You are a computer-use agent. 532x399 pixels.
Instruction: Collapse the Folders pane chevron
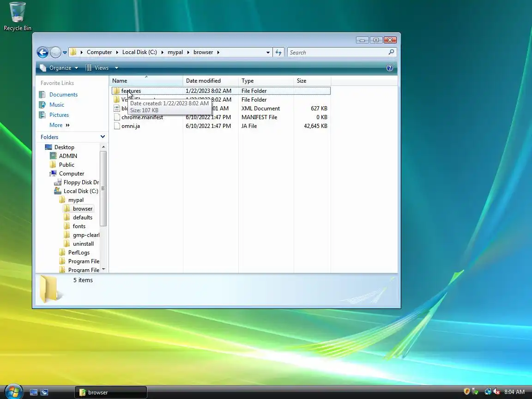coord(103,137)
